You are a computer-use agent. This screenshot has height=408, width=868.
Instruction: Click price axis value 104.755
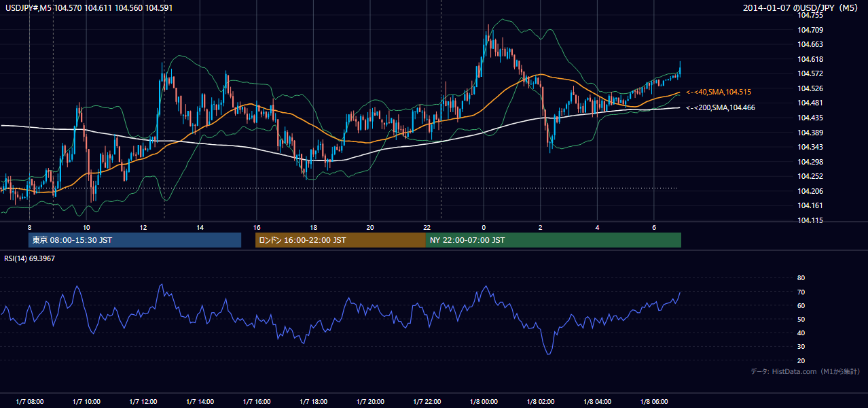pos(812,15)
